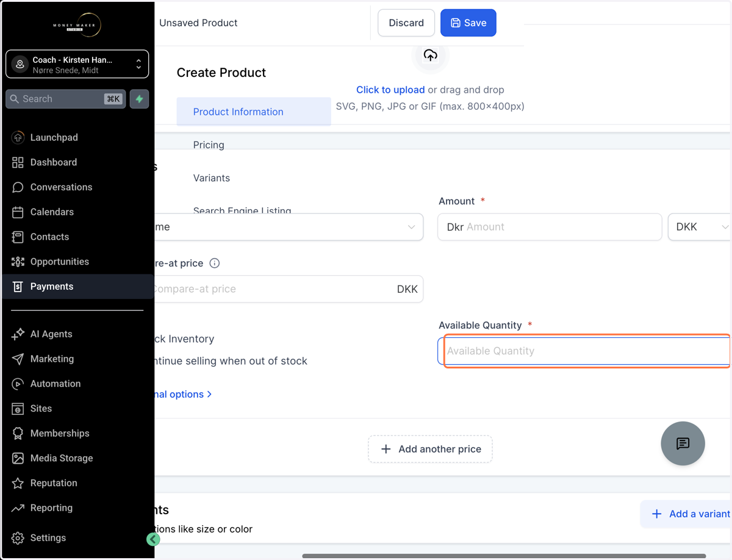Click the green lightning bolt quick-action button
This screenshot has width=732, height=560.
tap(140, 99)
